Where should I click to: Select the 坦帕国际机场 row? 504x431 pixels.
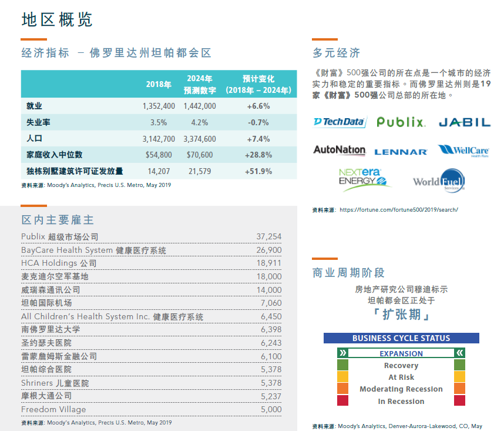click(x=151, y=303)
